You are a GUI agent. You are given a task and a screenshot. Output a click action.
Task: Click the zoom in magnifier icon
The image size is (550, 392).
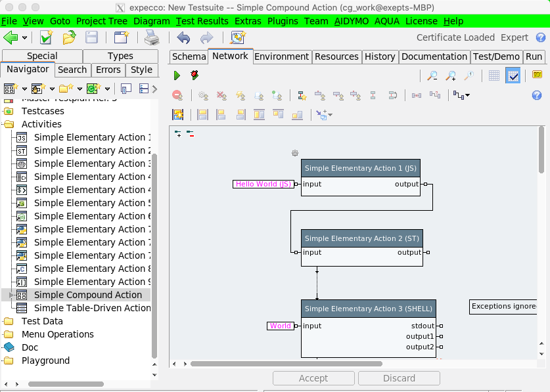(451, 76)
